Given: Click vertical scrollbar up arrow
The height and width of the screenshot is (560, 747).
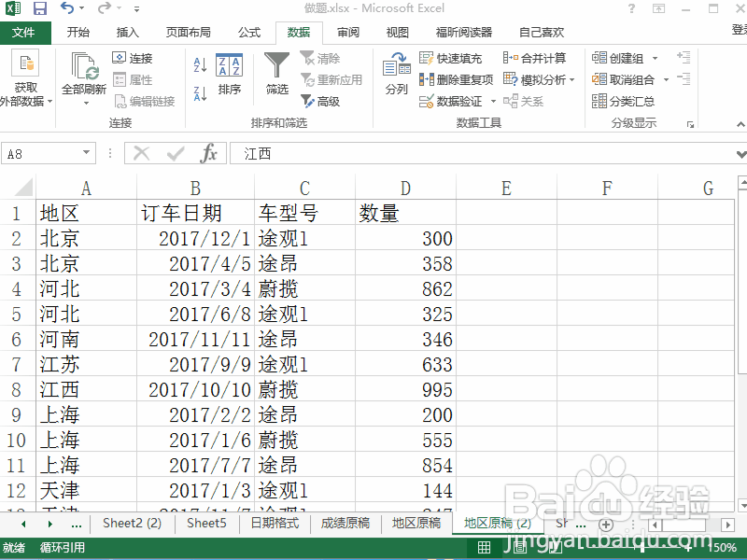Looking at the screenshot, I should tap(742, 182).
